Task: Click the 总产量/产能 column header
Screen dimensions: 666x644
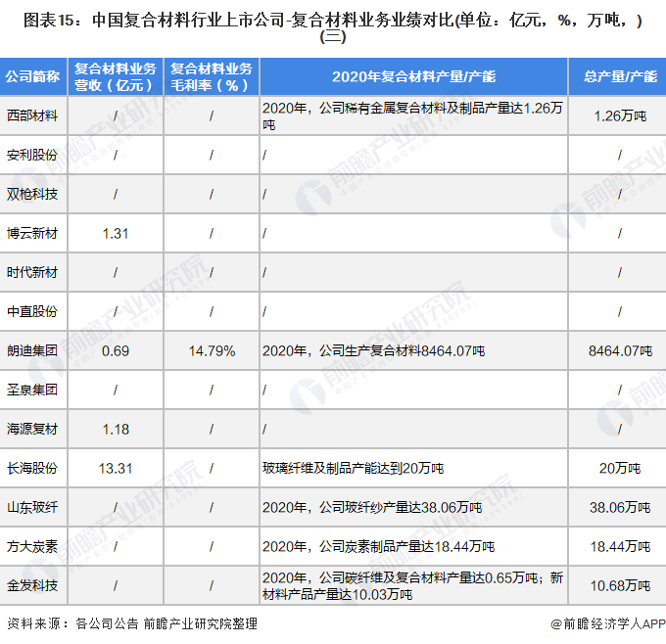Action: pyautogui.click(x=620, y=76)
